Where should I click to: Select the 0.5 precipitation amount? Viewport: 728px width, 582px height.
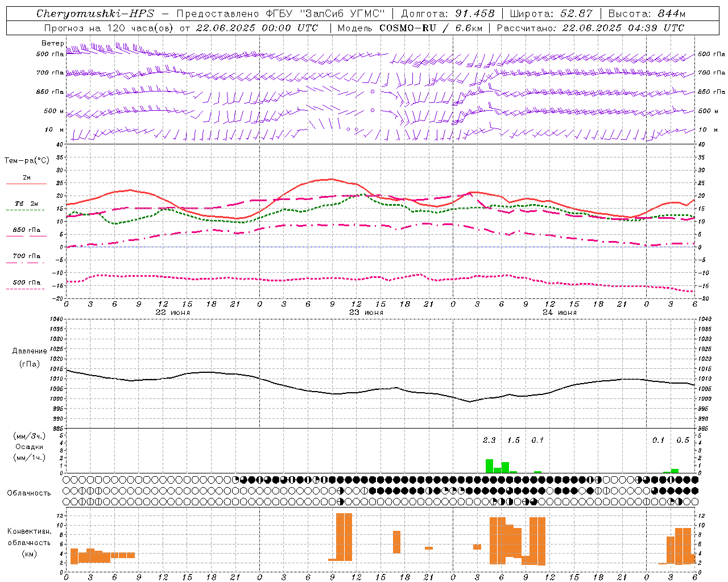[x=682, y=440]
